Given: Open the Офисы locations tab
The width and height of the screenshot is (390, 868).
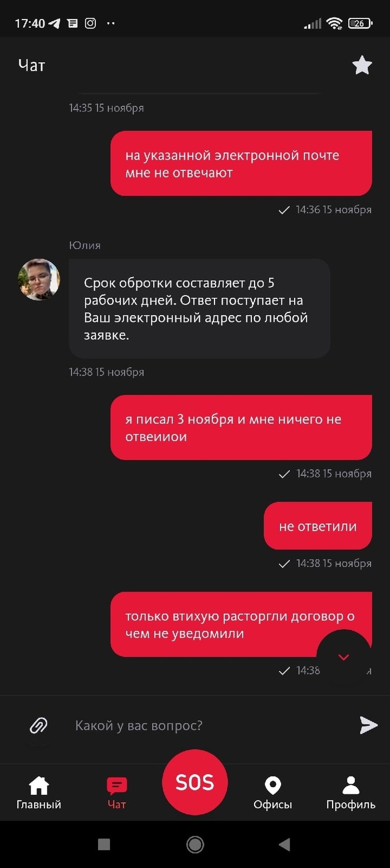Looking at the screenshot, I should [273, 793].
